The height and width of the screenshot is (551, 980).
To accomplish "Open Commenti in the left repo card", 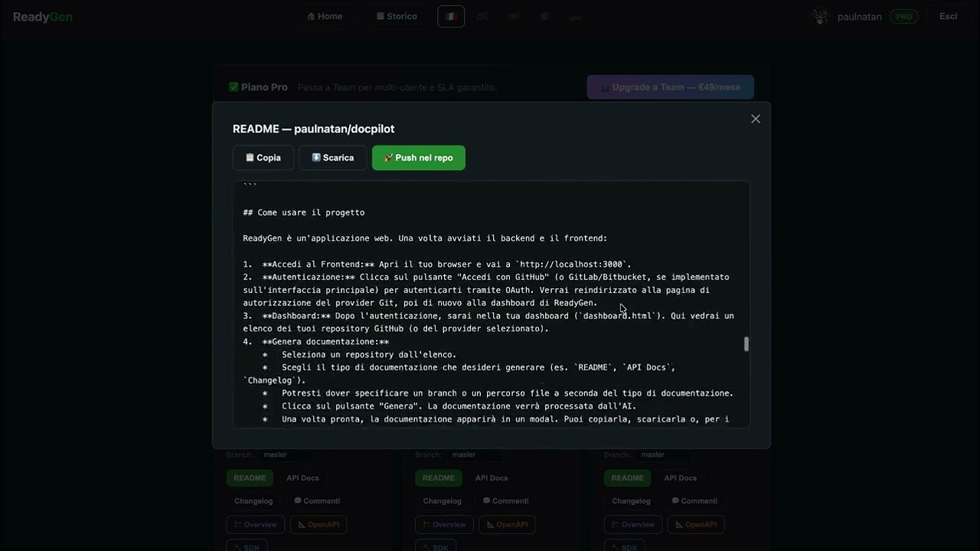I will click(317, 500).
